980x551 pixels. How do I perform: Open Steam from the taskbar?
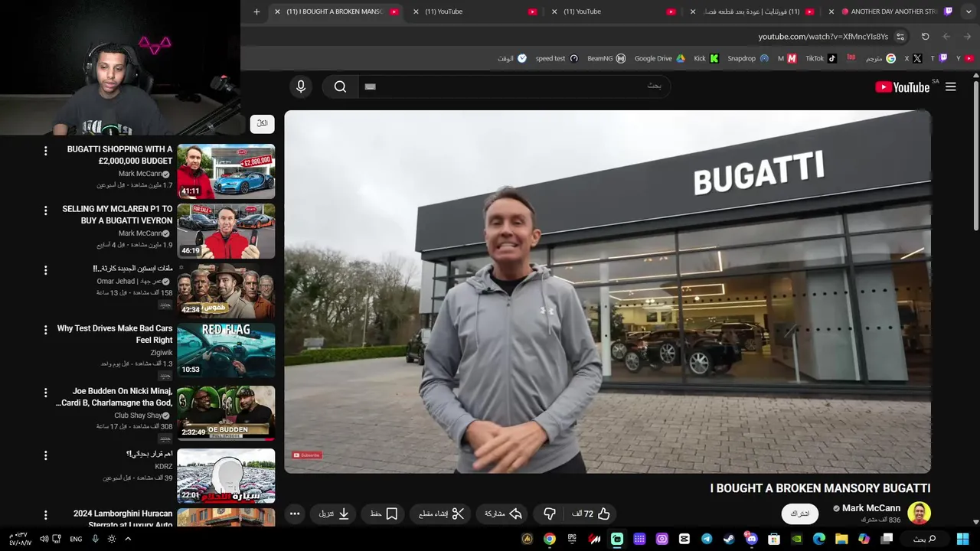point(729,539)
